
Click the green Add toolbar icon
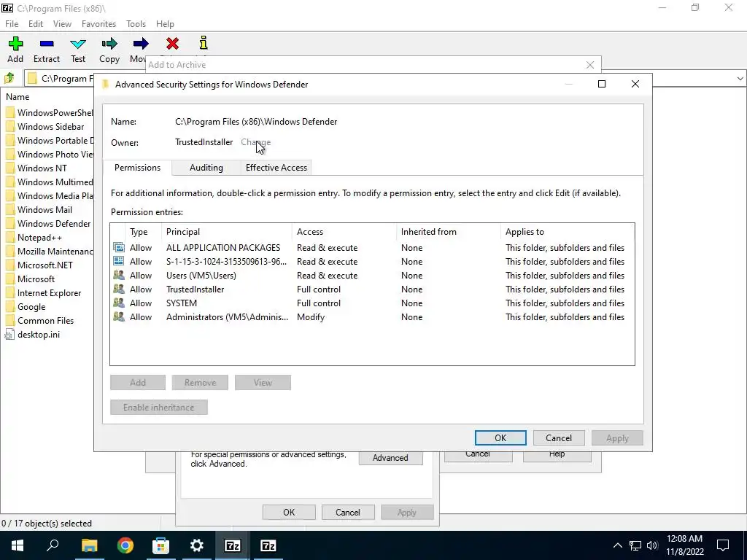pyautogui.click(x=15, y=44)
